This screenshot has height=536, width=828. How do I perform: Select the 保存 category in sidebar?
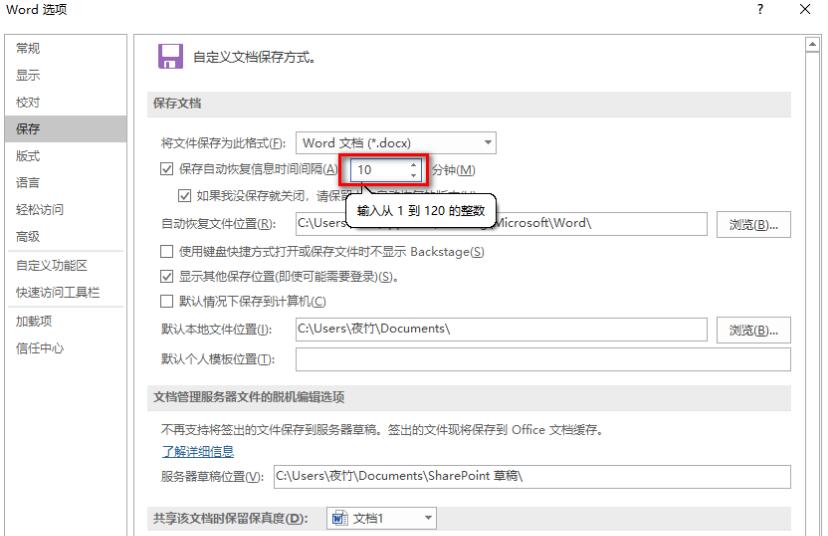[x=65, y=129]
